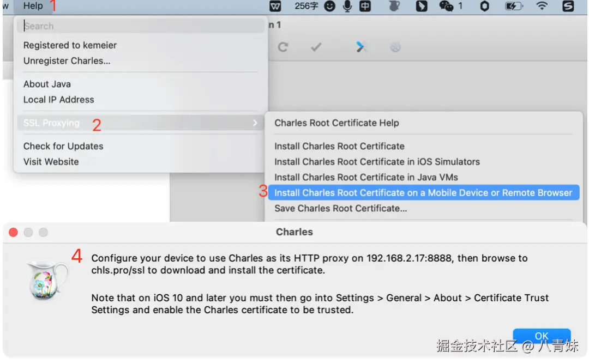The height and width of the screenshot is (364, 589).
Task: Expand the SSL Proxying submenu
Action: pos(141,123)
